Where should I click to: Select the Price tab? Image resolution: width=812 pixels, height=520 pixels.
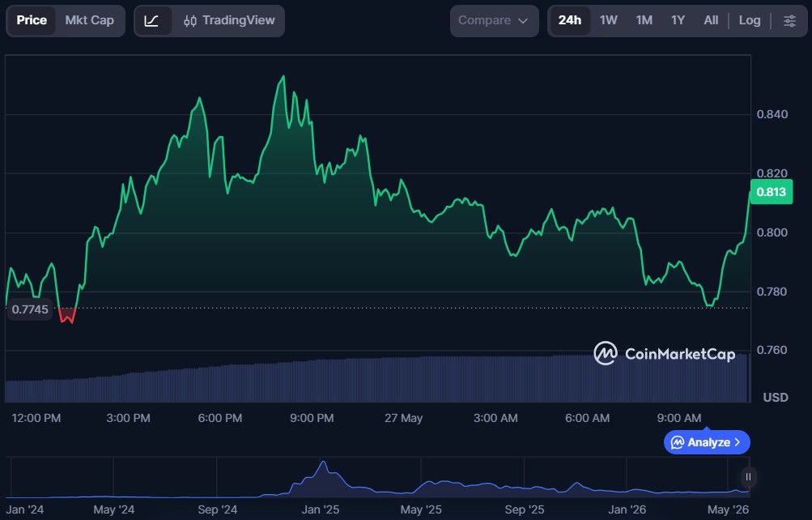[32, 21]
